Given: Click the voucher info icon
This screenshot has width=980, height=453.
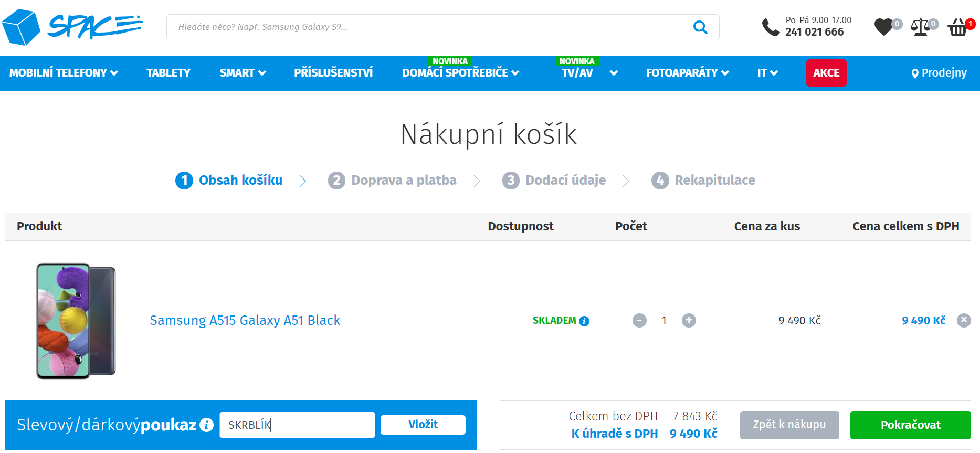Looking at the screenshot, I should coord(207,425).
